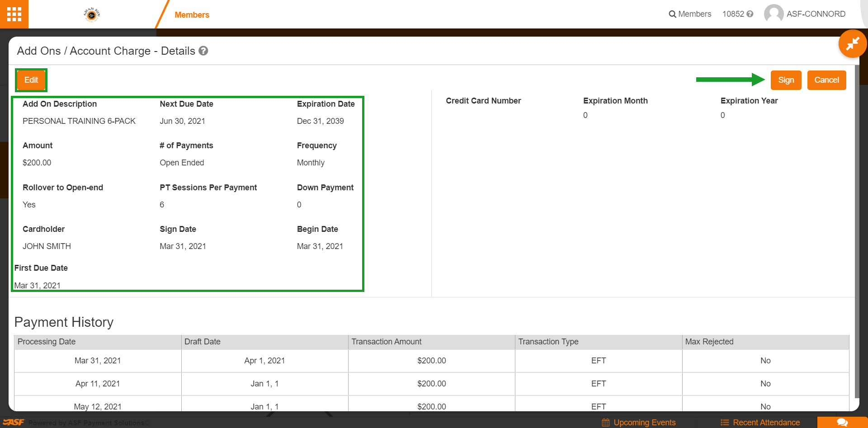Viewport: 868px width, 428px height.
Task: Open help icon next to 10852
Action: tap(750, 14)
